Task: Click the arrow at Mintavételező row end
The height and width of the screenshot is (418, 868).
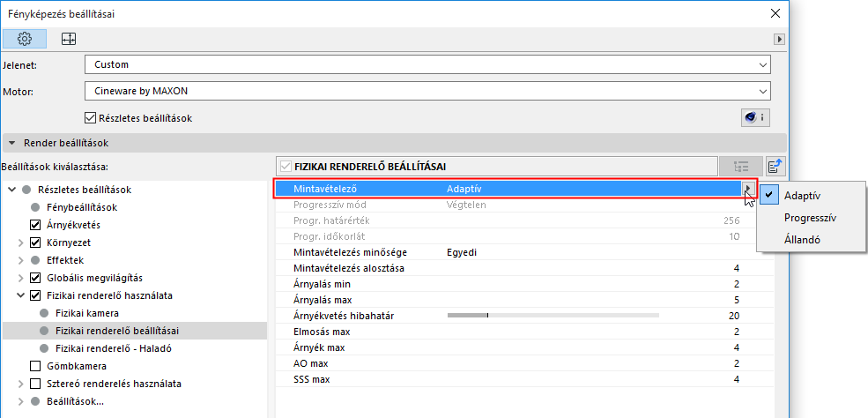Action: tap(748, 189)
